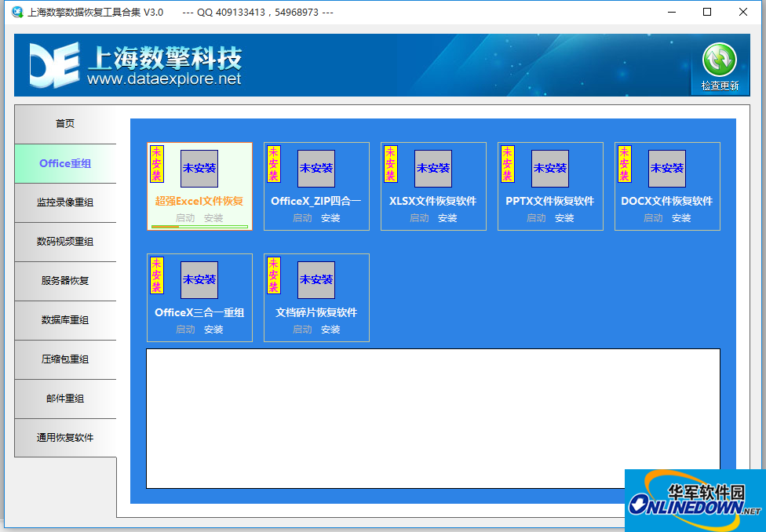Click yellow 未安装 badge on 文档碎片恢复软件 card
Viewport: 766px width, 532px height.
click(274, 275)
